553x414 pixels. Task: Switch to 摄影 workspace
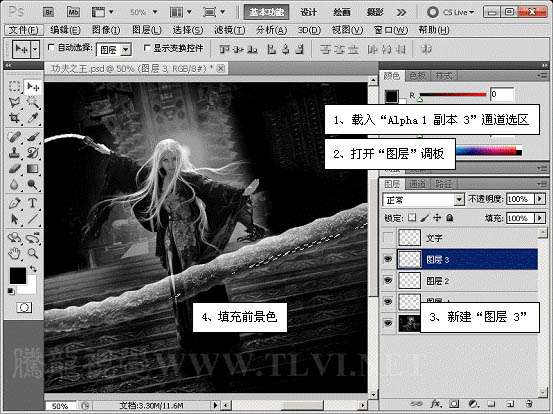(x=375, y=12)
